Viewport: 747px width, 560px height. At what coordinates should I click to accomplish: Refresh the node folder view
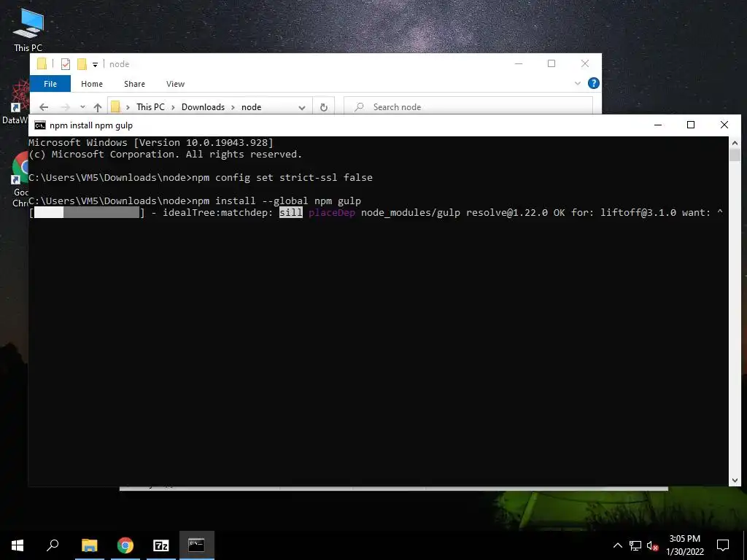(323, 107)
